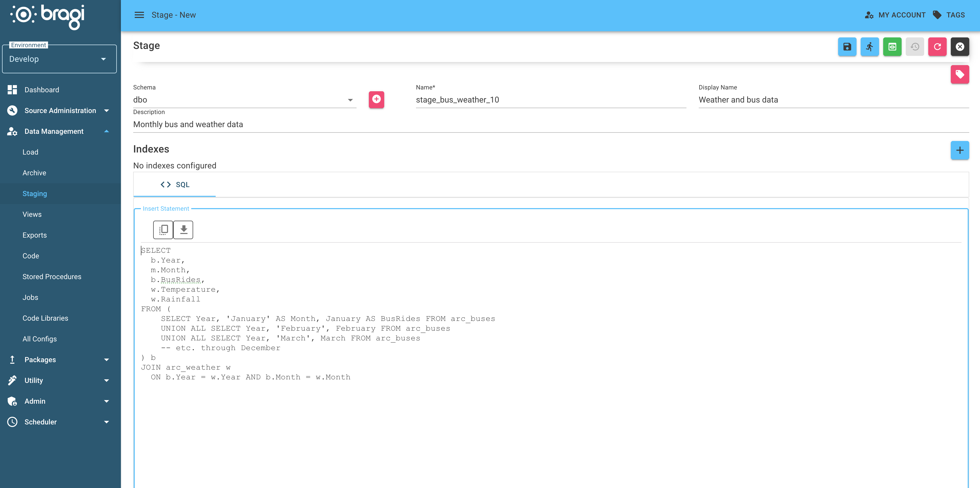Edit the Display Name field

click(x=799, y=100)
